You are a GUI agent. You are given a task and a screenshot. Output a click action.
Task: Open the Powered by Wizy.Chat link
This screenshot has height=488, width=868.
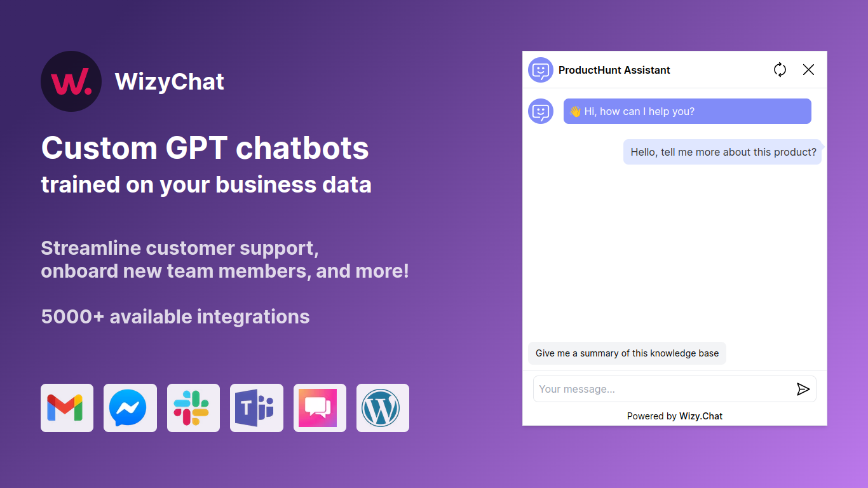(x=701, y=416)
